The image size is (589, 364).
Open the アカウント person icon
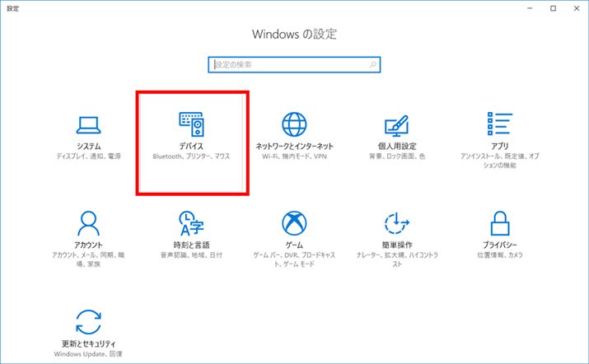click(88, 223)
